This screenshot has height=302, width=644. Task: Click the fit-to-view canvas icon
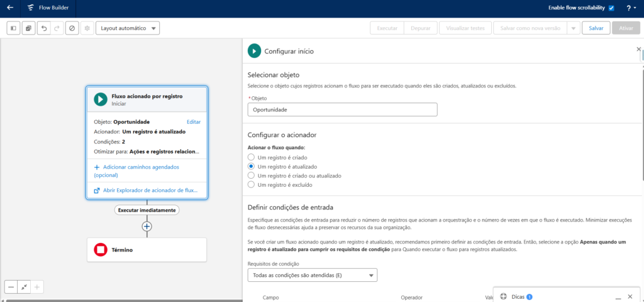[24, 287]
